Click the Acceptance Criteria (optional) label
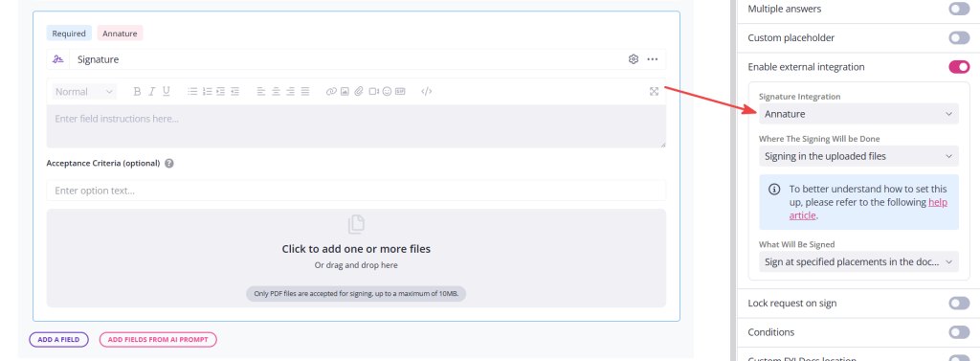Image resolution: width=980 pixels, height=361 pixels. tap(103, 164)
